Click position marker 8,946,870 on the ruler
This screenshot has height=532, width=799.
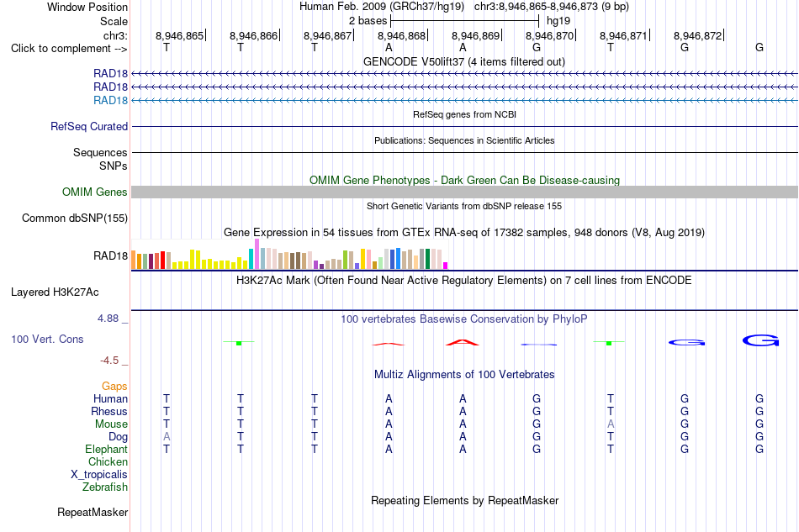550,35
